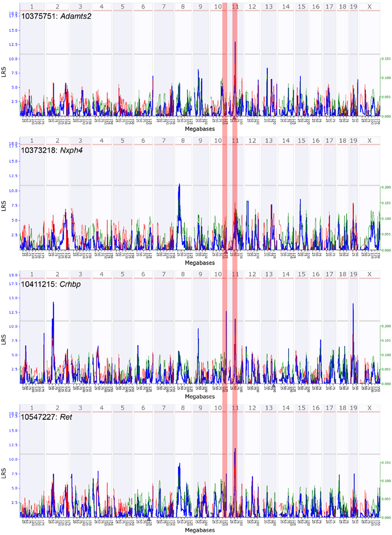Select the '10547227: Ret' plot title

[x=47, y=417]
